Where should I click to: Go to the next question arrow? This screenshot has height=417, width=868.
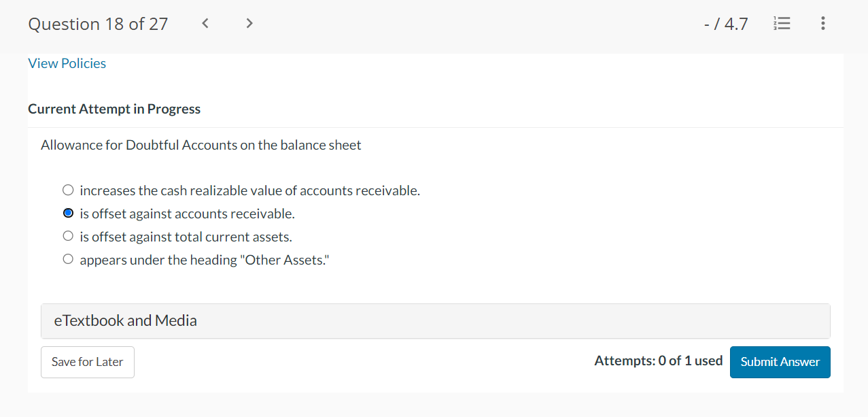[x=249, y=24]
